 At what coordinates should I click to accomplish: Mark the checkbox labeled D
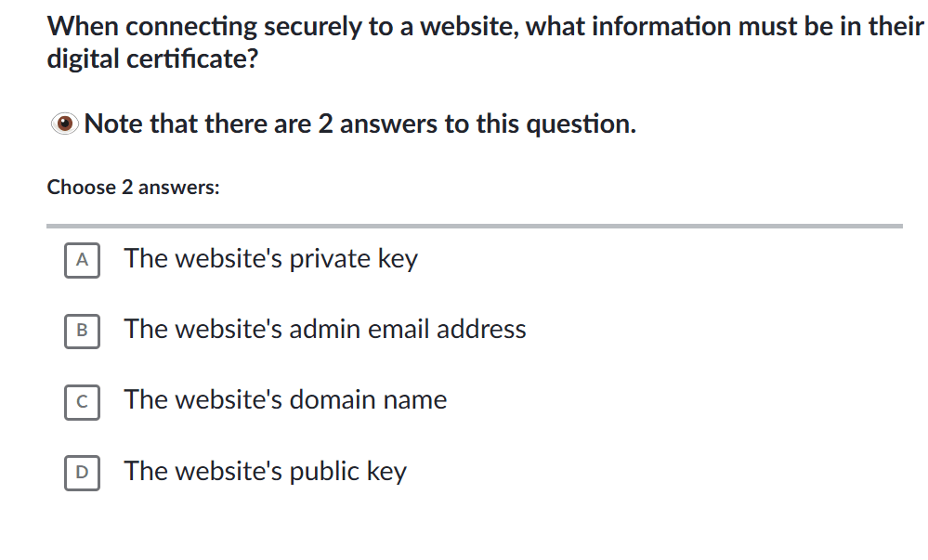[82, 472]
